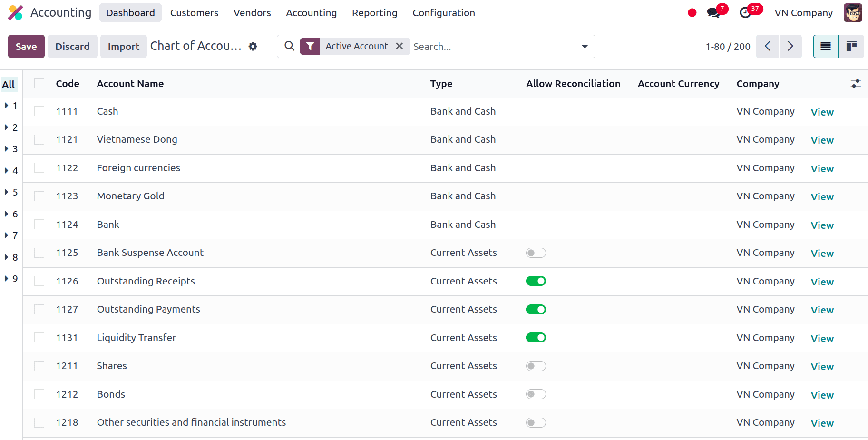Disable reconciliation for Outstanding Receipts
868x440 pixels.
(x=536, y=281)
